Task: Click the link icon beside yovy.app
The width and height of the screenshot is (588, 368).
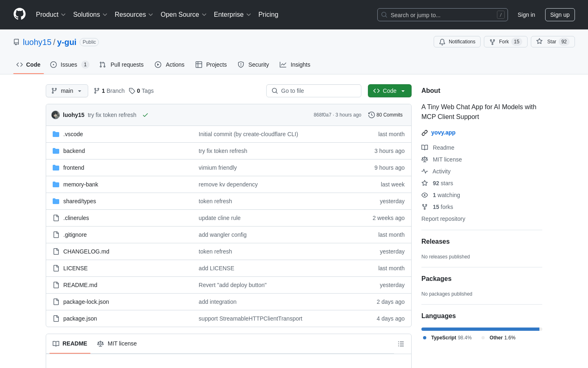Action: (x=425, y=133)
